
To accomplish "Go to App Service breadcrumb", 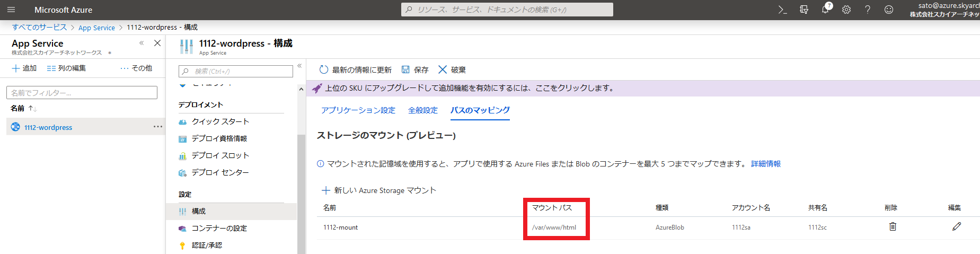I will 96,28.
